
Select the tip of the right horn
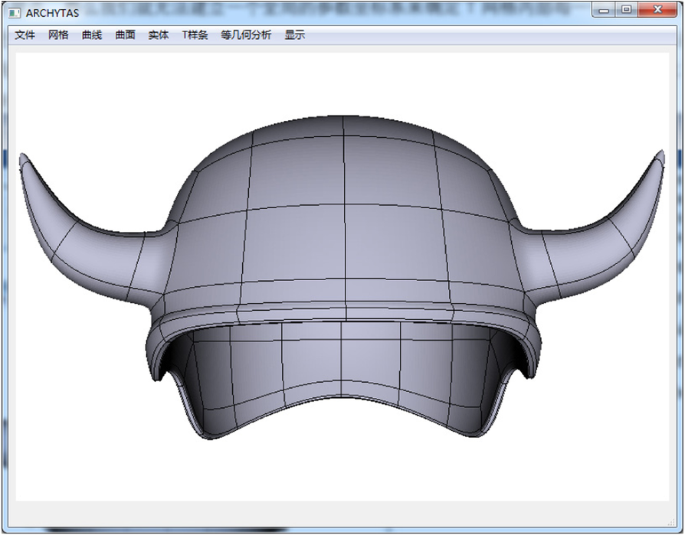(x=660, y=156)
